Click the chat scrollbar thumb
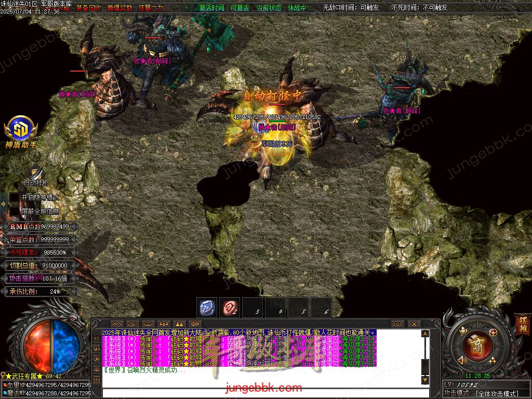This screenshot has width=532, height=399. pyautogui.click(x=425, y=366)
